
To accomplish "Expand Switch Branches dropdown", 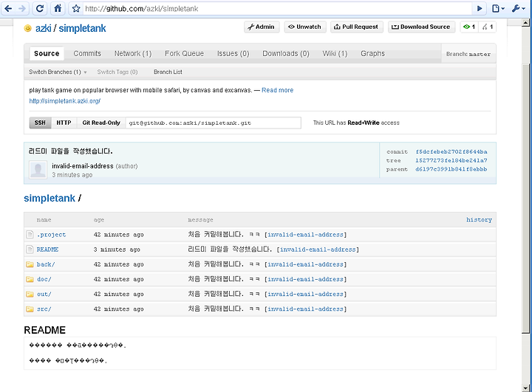I will coord(58,72).
